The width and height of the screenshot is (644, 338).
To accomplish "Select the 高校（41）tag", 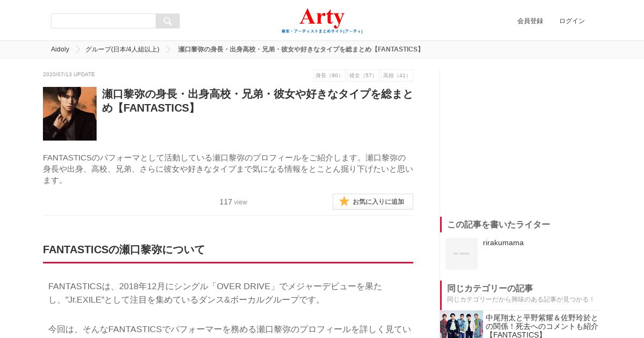I will click(x=397, y=76).
